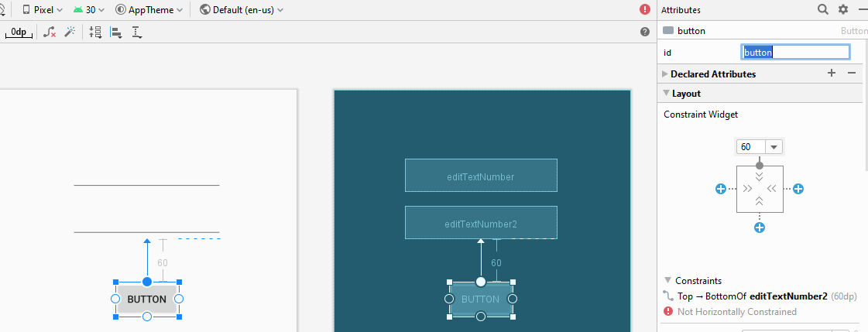Click right constraint handle of design BUTTON
868x332 pixels.
point(178,299)
